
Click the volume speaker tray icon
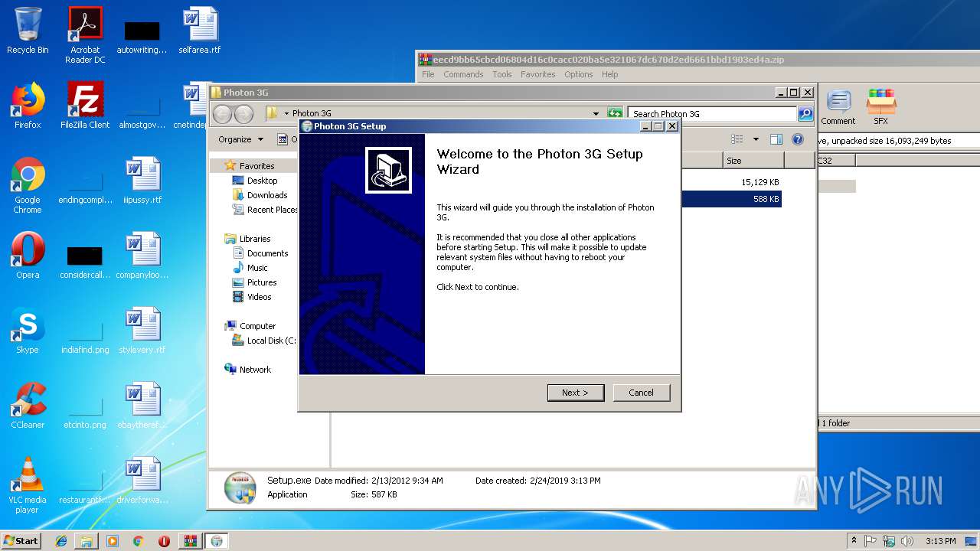907,541
